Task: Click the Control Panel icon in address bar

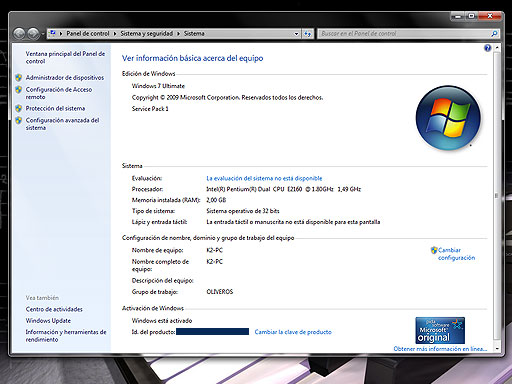Action: click(52, 33)
